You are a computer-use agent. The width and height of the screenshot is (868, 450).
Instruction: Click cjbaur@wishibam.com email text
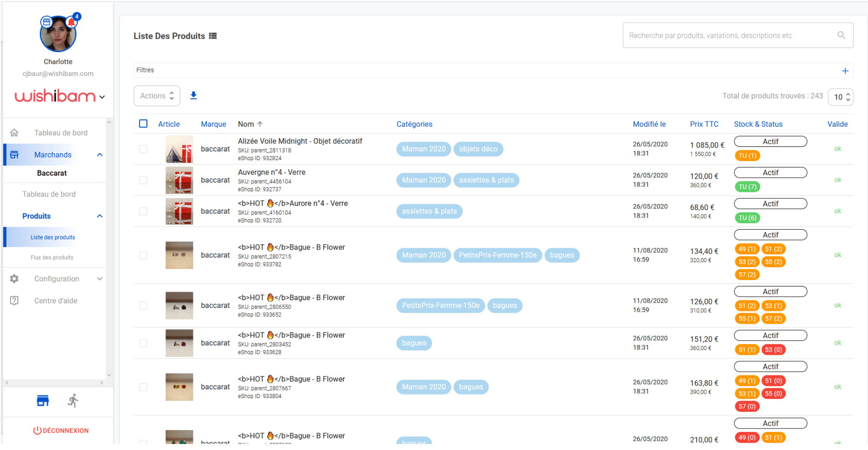point(58,73)
